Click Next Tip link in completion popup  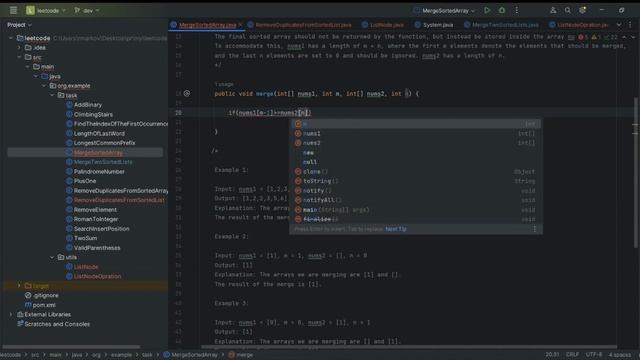tap(396, 229)
